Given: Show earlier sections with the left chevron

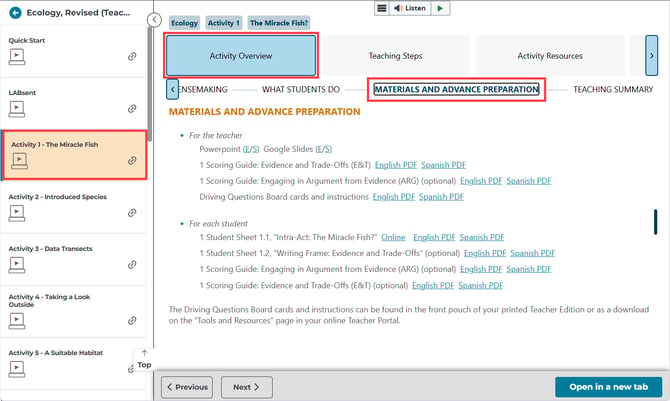Looking at the screenshot, I should [x=172, y=89].
